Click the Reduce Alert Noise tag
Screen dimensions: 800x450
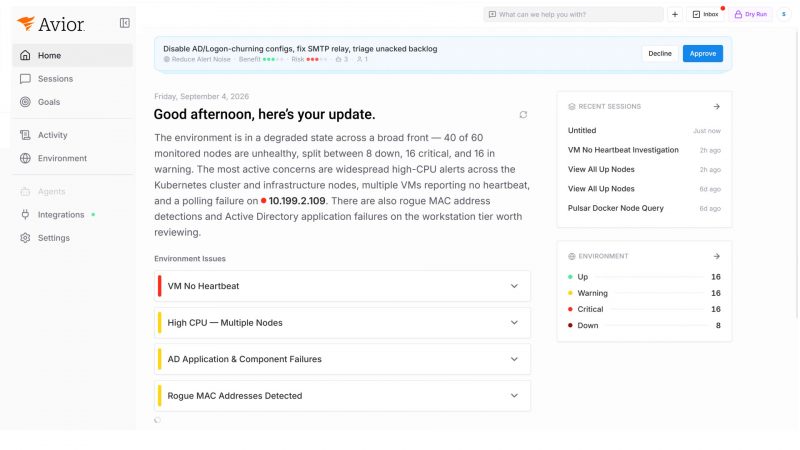[x=197, y=59]
